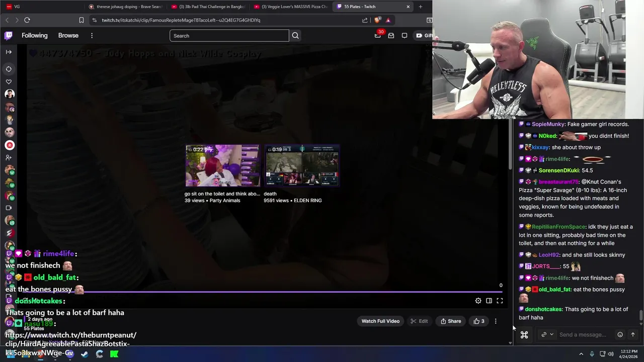Image resolution: width=644 pixels, height=362 pixels.
Task: Click the page vertical scrollbar down arrow
Action: [510, 343]
